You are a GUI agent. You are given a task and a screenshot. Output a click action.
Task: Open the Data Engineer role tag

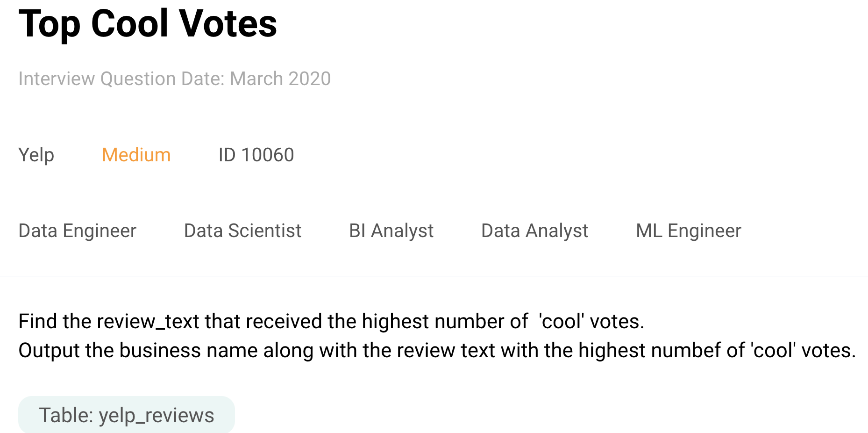(78, 231)
